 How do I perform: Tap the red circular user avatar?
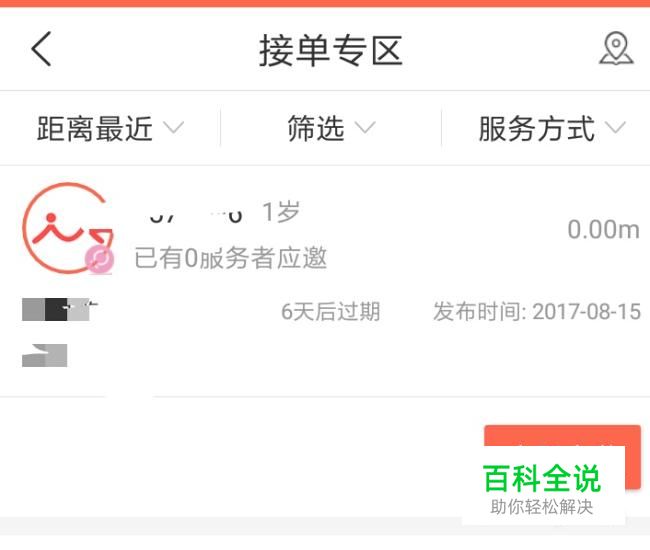[x=68, y=228]
